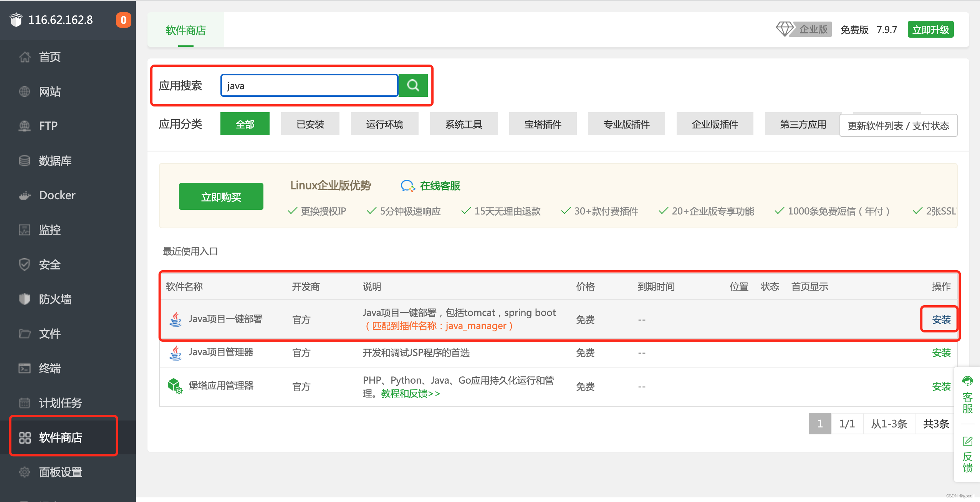Click the Java icon of Java项目管理器
Screen dimensions: 980x502
(175, 353)
